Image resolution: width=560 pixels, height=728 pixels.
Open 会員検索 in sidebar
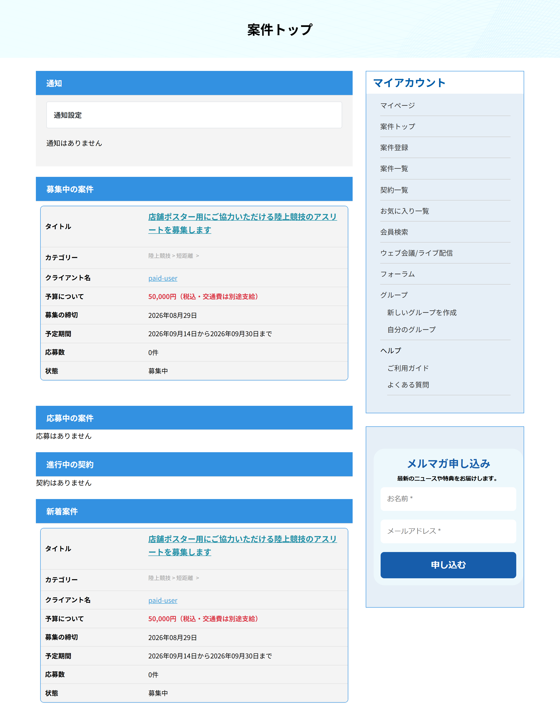[x=394, y=232]
